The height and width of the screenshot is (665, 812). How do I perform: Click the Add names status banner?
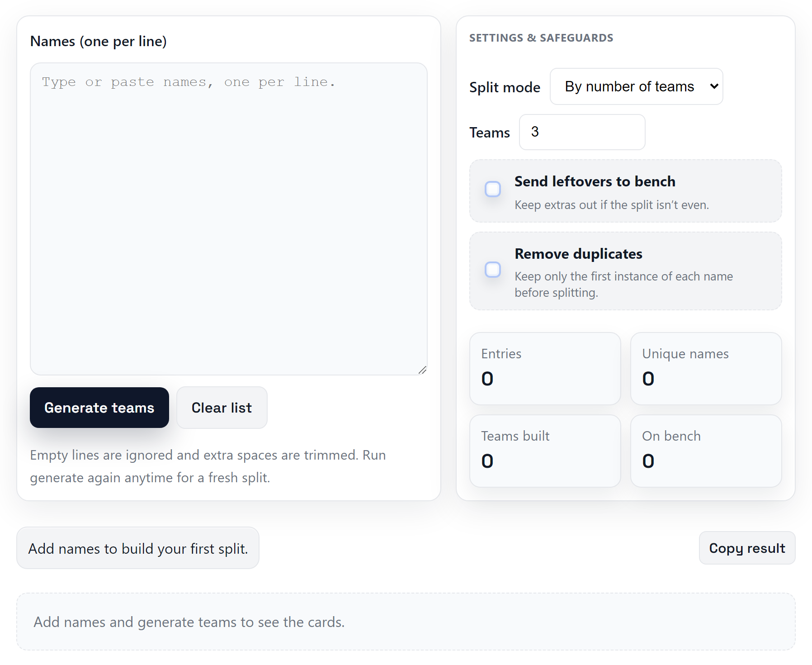[x=138, y=548]
